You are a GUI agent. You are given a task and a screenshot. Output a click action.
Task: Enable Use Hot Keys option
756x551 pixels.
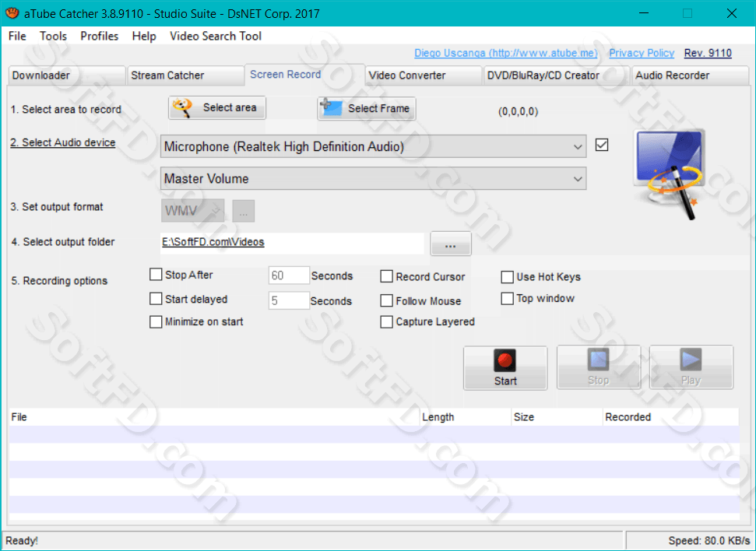(507, 277)
